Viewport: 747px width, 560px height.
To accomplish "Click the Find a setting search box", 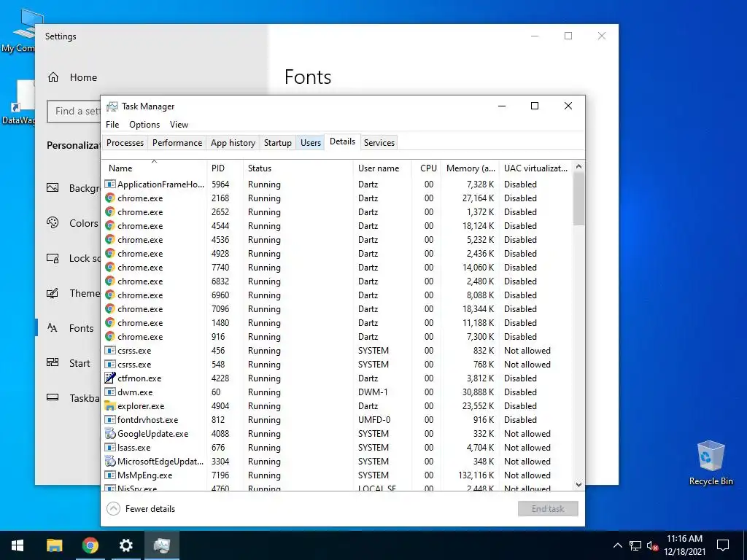I will [x=74, y=111].
